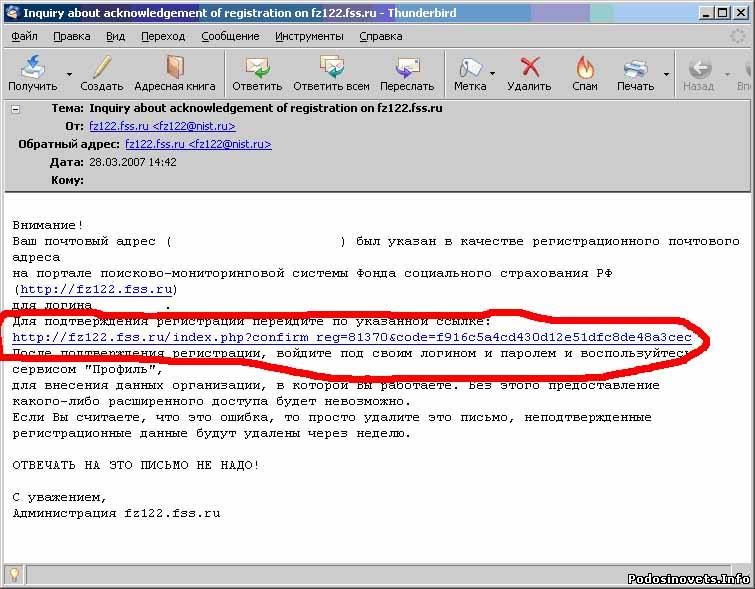Click the activity throbber icon at menu bar
Viewport: 755px width, 589px height.
click(x=737, y=36)
